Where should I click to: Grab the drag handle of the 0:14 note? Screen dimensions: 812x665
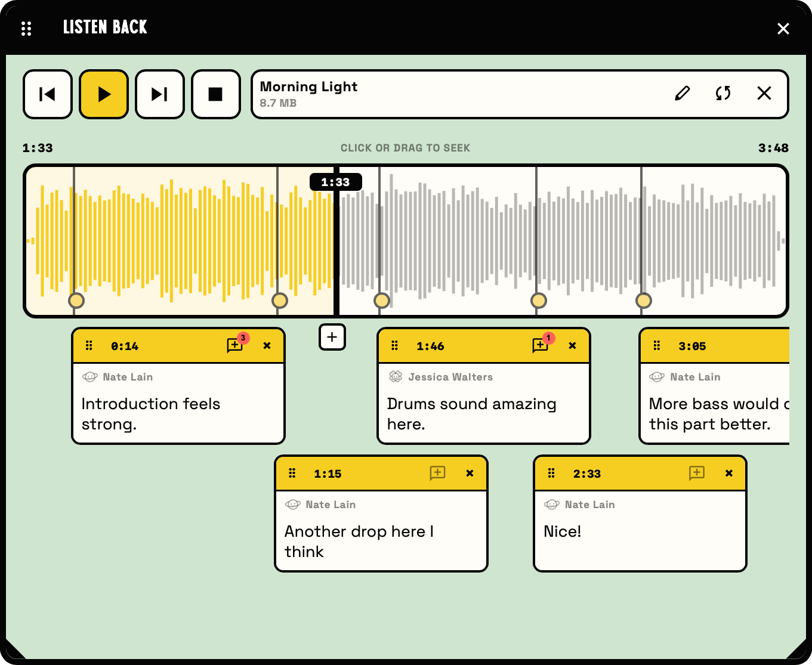pyautogui.click(x=89, y=345)
